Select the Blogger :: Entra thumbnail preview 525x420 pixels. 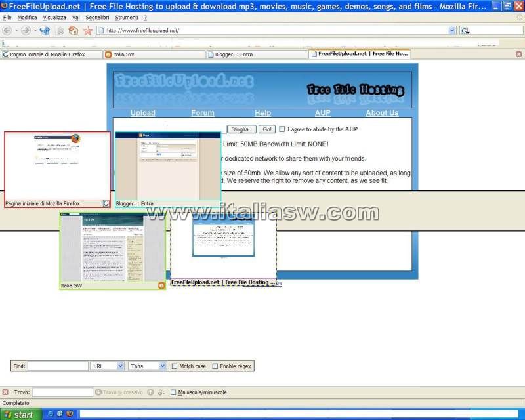point(168,167)
